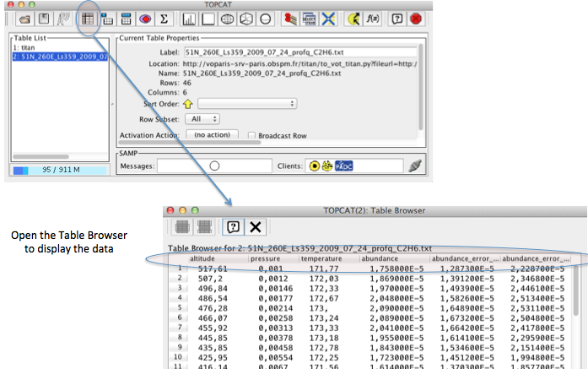Image resolution: width=588 pixels, height=369 pixels.
Task: Click the temperature column header
Action: pos(328,258)
